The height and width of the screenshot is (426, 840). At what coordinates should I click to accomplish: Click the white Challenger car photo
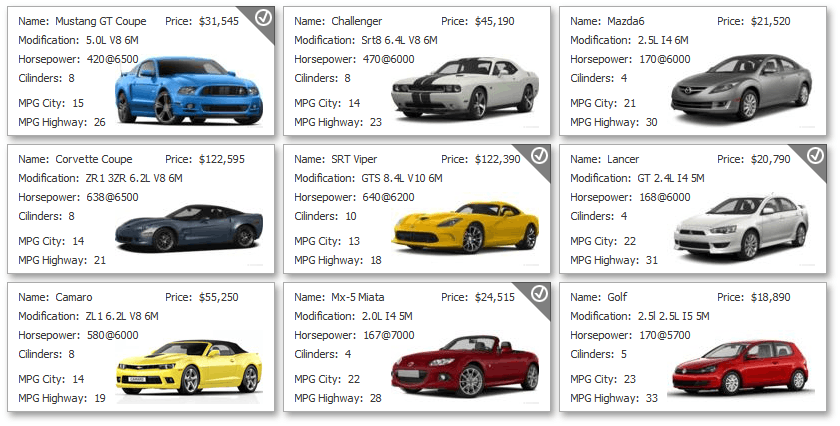(465, 88)
